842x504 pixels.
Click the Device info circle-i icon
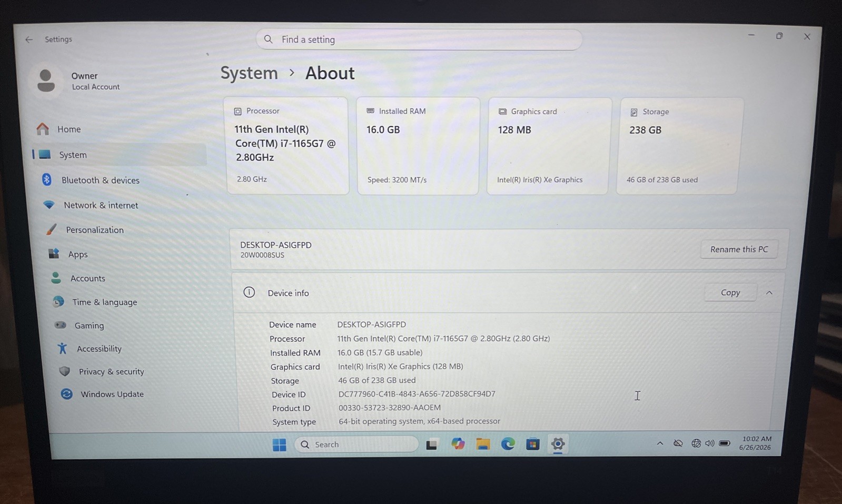[249, 293]
